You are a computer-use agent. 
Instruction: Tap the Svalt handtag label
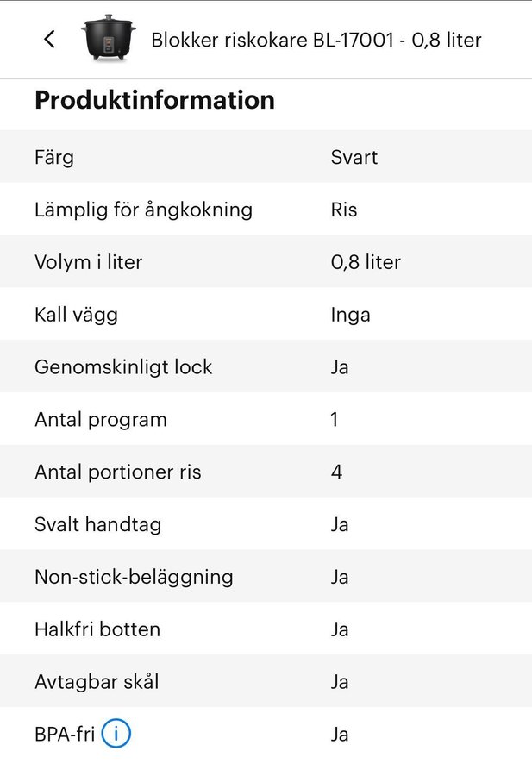(x=97, y=524)
